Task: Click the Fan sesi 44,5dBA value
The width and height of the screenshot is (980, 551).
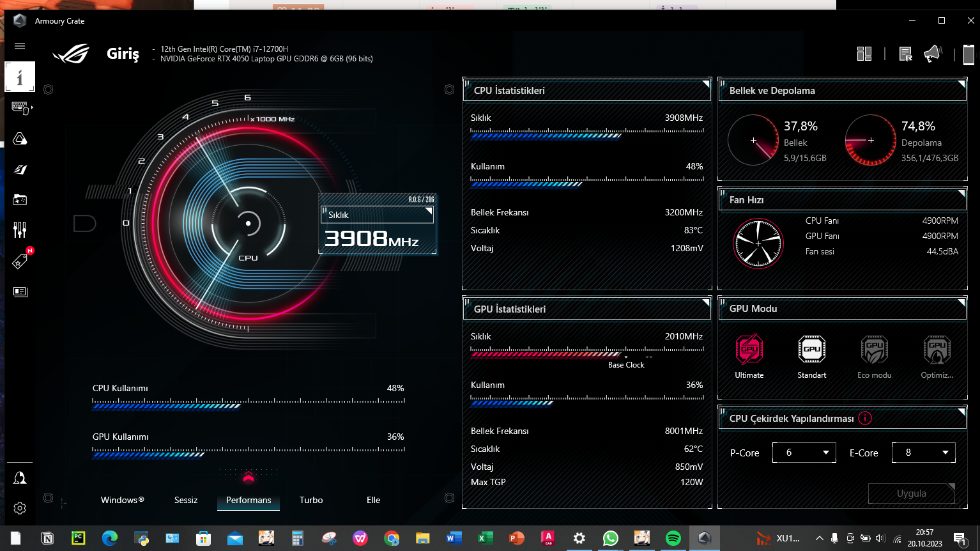Action: pyautogui.click(x=942, y=251)
